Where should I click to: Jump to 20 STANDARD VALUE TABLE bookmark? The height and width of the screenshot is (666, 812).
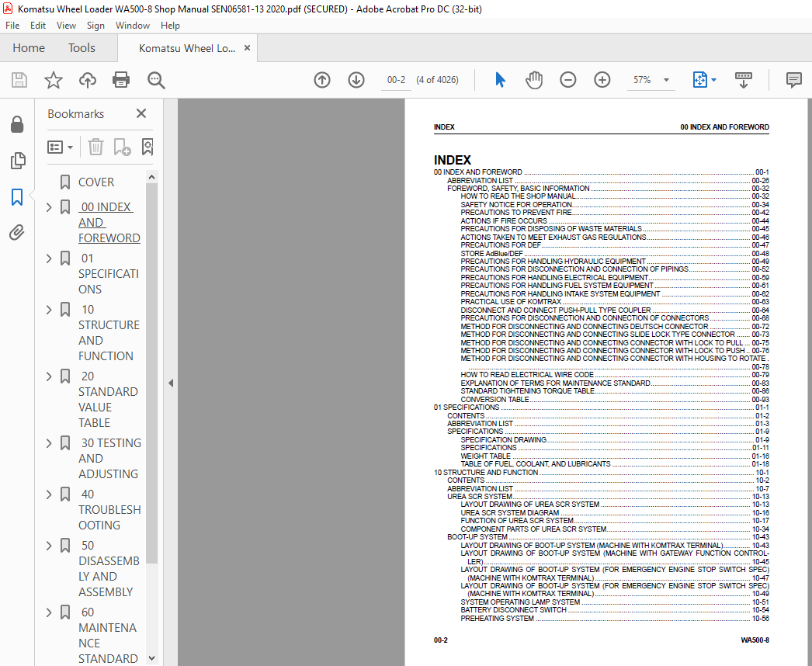tap(108, 400)
